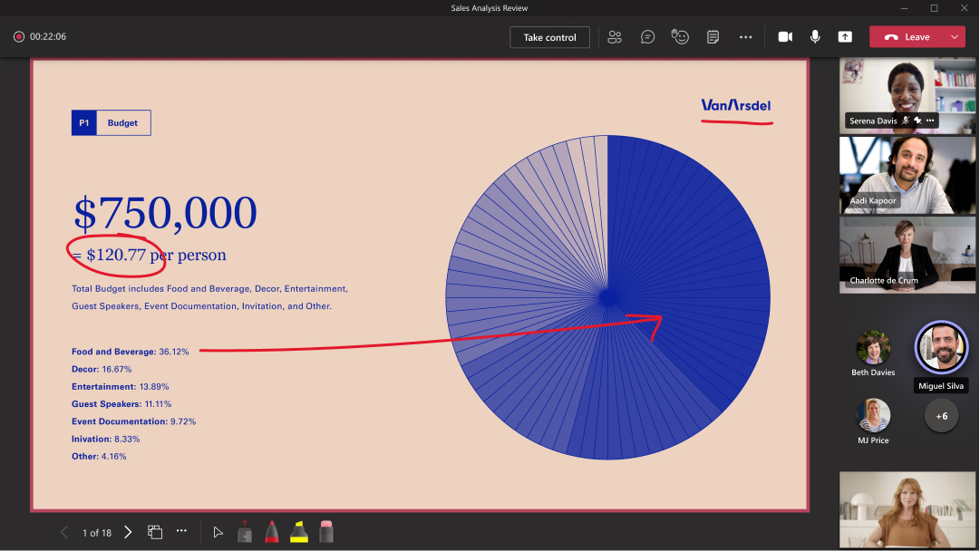The height and width of the screenshot is (551, 980).
Task: Pick the yellow highlighter tool
Action: [298, 532]
